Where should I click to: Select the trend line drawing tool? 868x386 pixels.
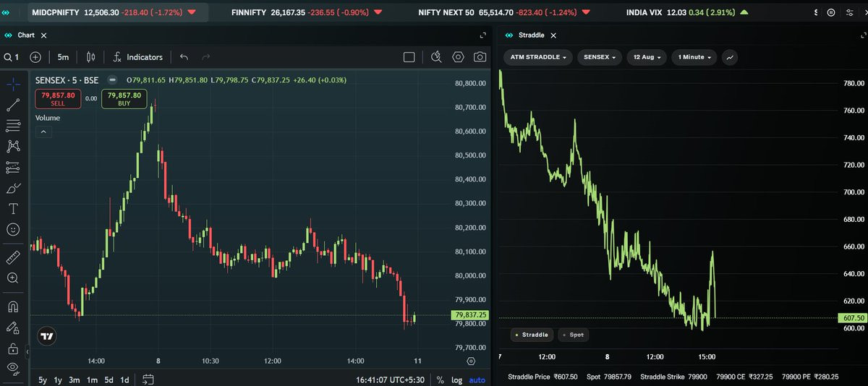(x=13, y=106)
